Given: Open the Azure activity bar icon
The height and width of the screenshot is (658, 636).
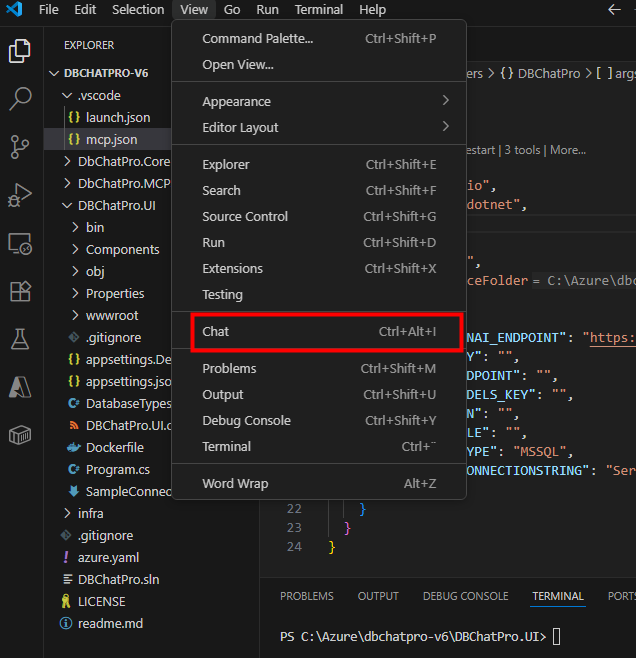Looking at the screenshot, I should click(20, 387).
